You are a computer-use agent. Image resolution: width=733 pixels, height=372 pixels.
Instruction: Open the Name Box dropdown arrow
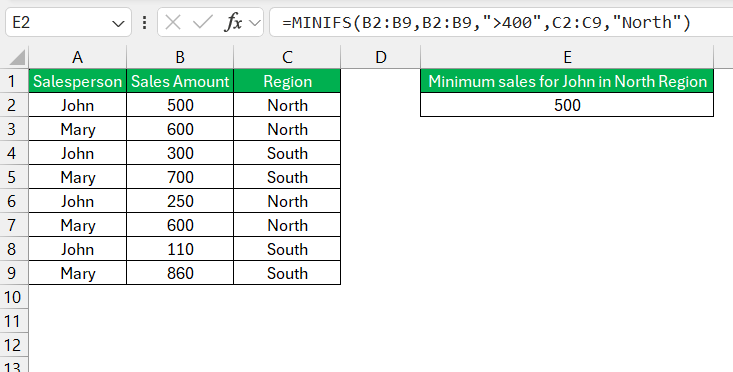click(119, 23)
